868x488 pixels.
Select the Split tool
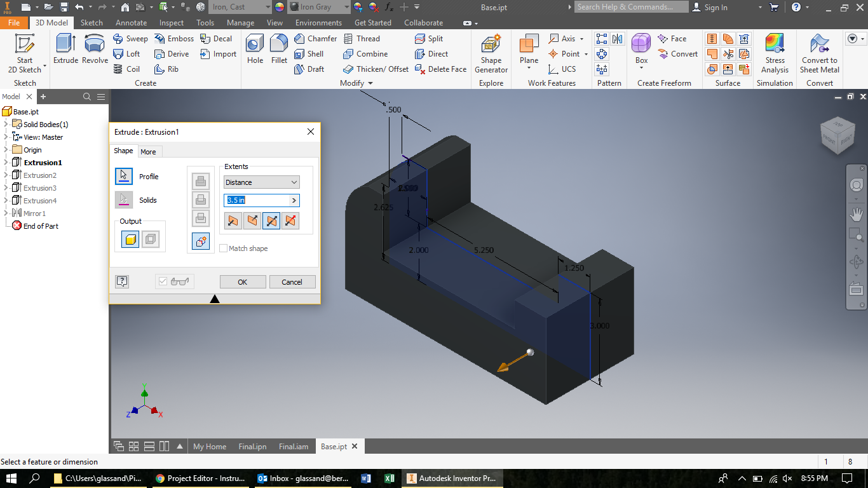pyautogui.click(x=429, y=39)
